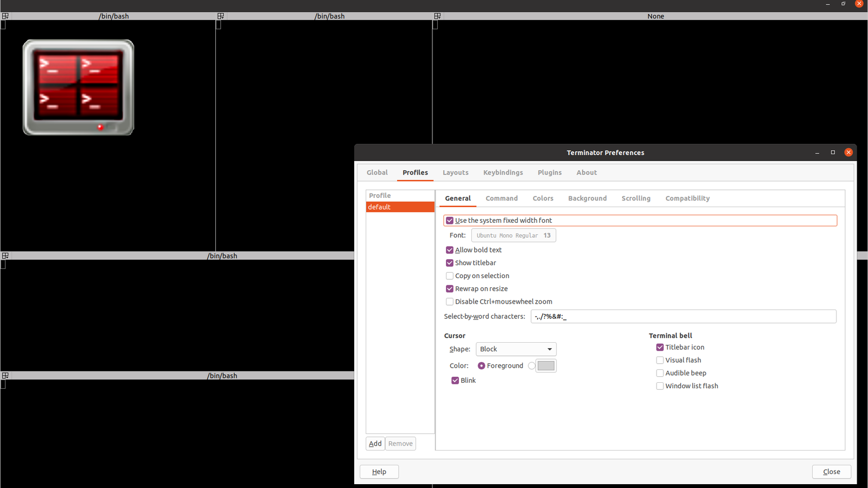
Task: Enable Copy on selection
Action: tap(450, 276)
